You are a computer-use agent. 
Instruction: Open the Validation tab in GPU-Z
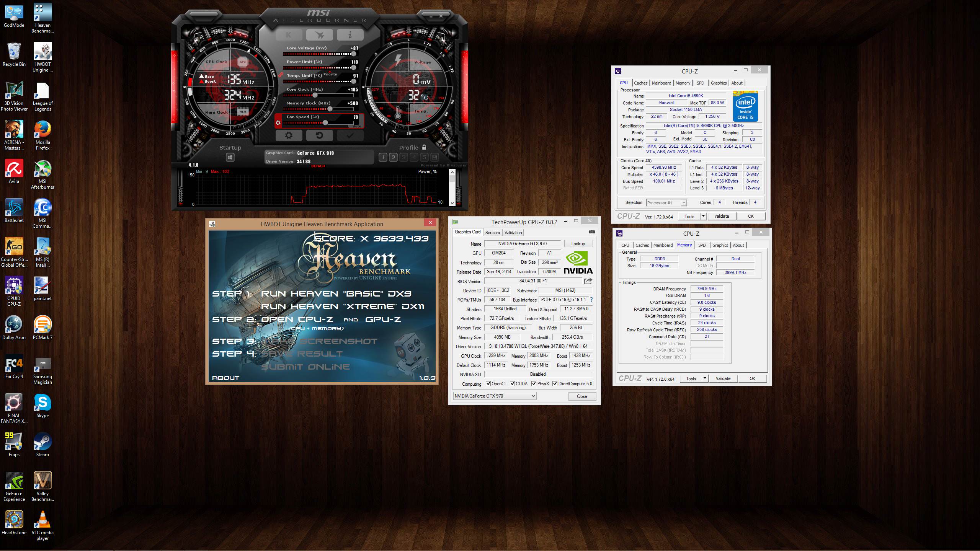[513, 233]
